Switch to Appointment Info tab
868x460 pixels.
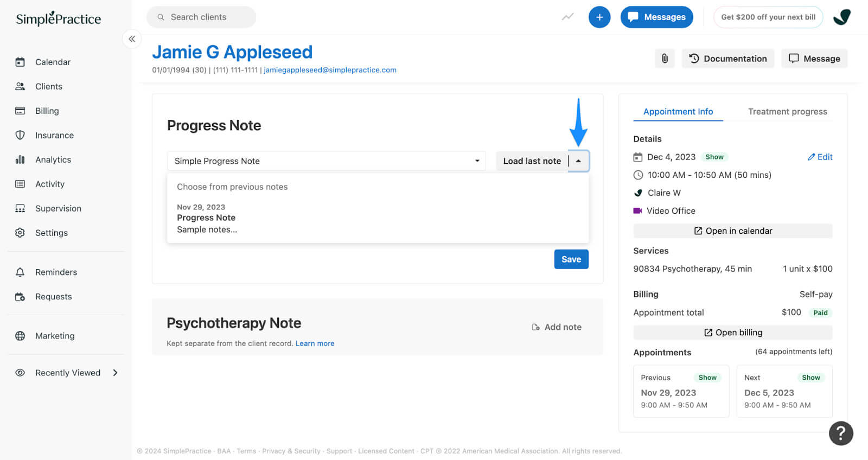pyautogui.click(x=678, y=112)
